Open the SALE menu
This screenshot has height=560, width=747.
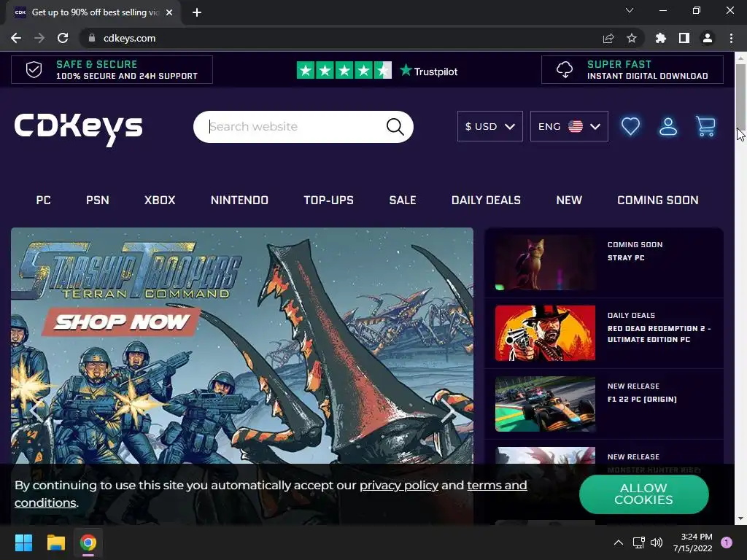pyautogui.click(x=403, y=200)
